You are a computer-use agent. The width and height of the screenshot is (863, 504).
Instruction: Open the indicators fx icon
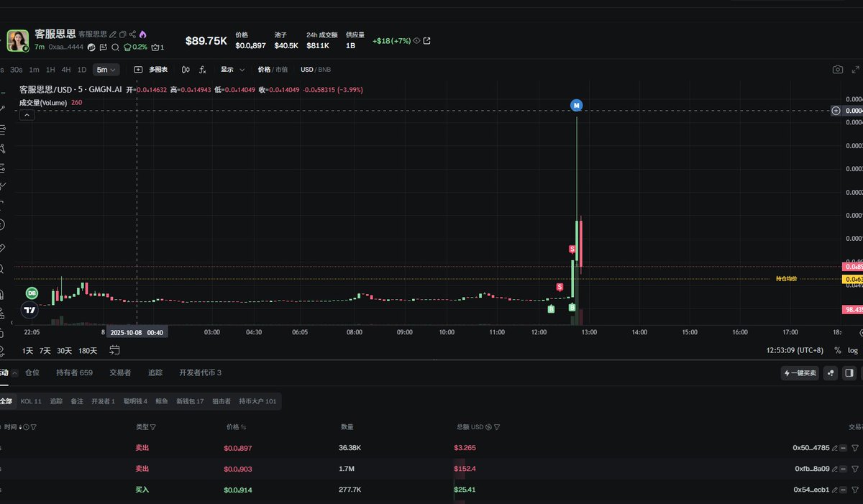click(203, 70)
